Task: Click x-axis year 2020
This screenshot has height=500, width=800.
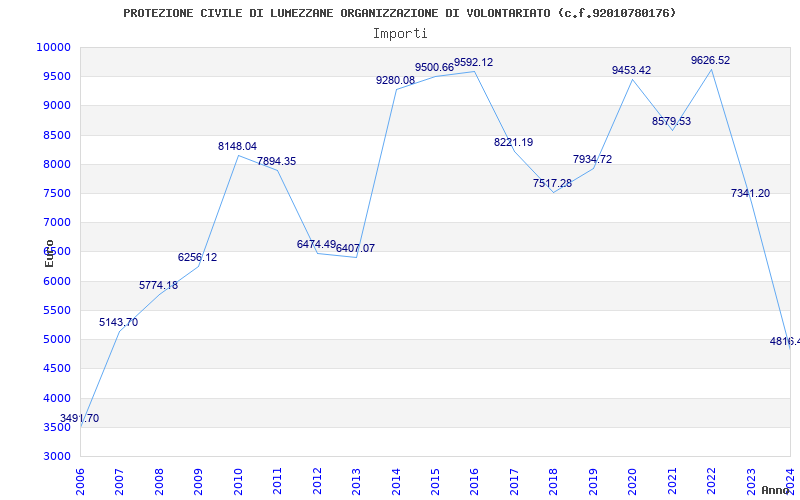Action: [633, 482]
